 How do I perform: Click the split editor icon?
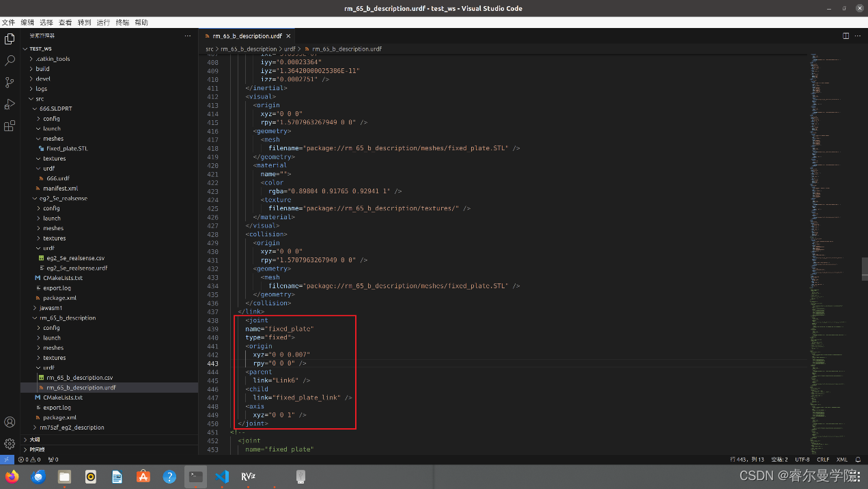(x=845, y=36)
